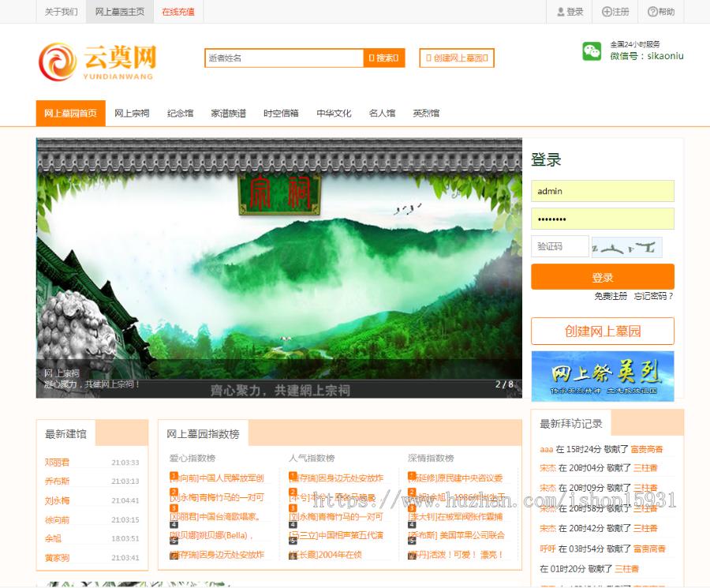This screenshot has width=710, height=588.
Task: Click the green WeChat icon
Action: tap(592, 51)
